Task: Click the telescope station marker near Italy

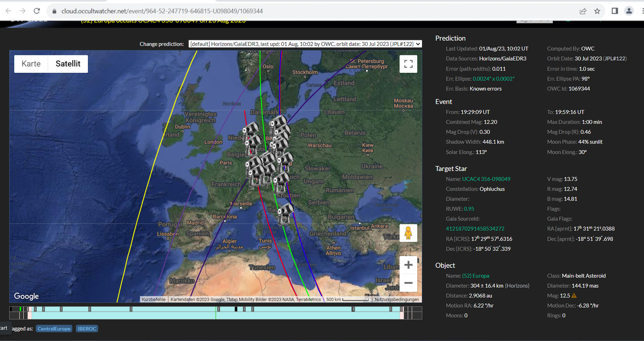Action: (x=285, y=213)
